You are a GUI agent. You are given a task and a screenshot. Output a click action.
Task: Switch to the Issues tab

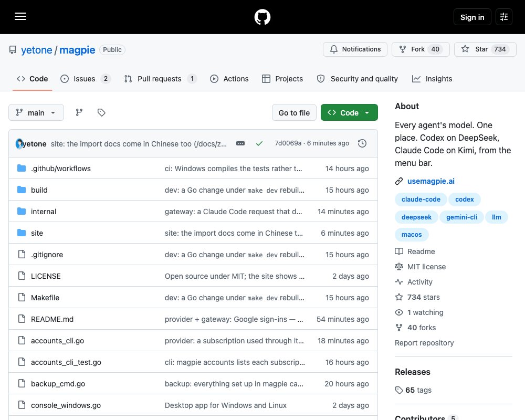[86, 79]
